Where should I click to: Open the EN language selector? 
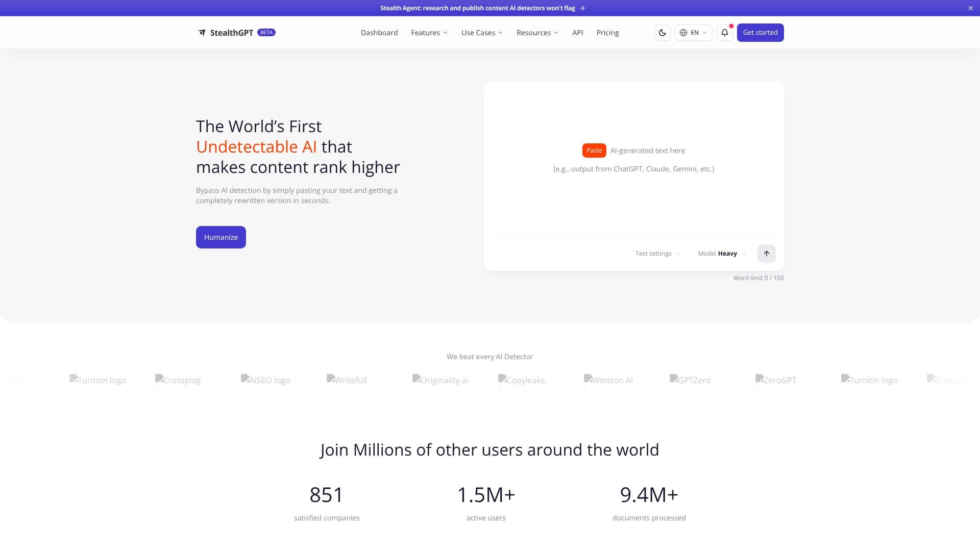click(x=693, y=33)
